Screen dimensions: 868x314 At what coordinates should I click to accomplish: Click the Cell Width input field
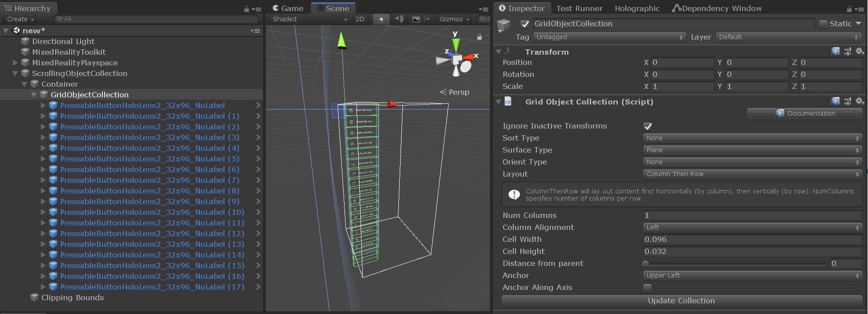click(x=753, y=239)
